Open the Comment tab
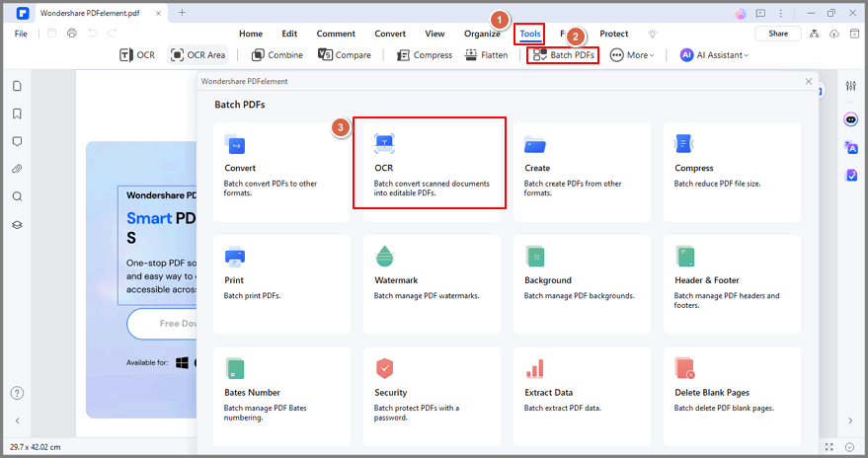The width and height of the screenshot is (868, 458). [x=336, y=34]
